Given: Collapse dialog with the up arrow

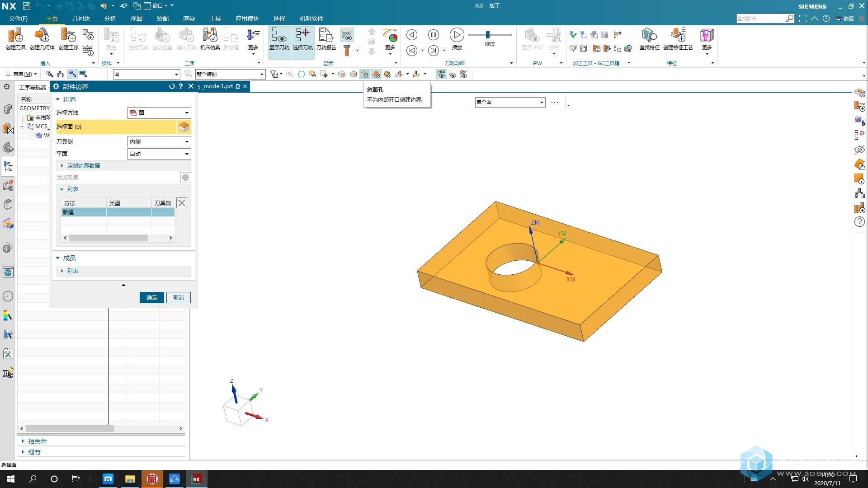Looking at the screenshot, I should tap(123, 285).
